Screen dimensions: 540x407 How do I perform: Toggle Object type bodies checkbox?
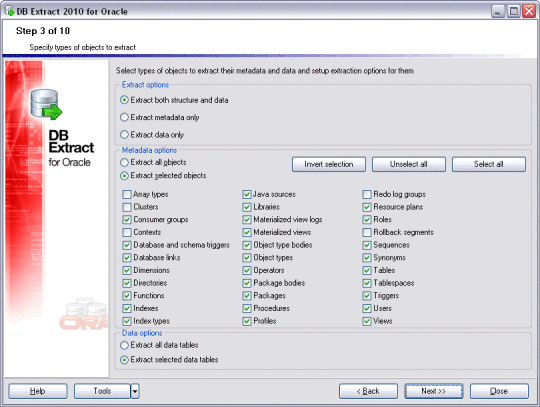point(247,245)
